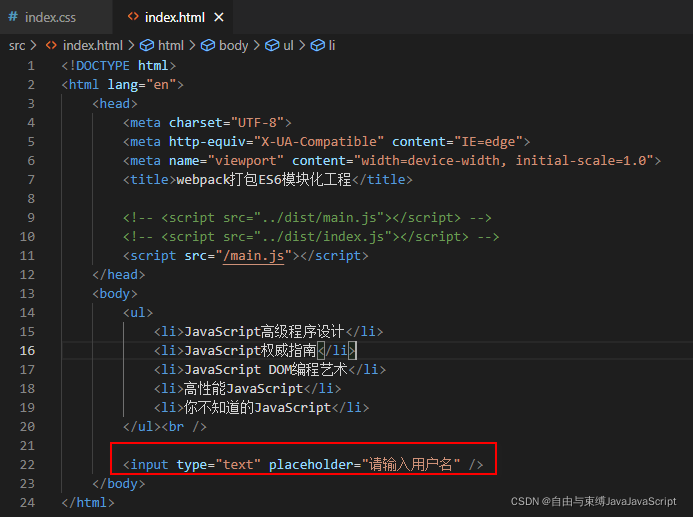Click the CSS hash icon on index.css tab

click(x=13, y=17)
